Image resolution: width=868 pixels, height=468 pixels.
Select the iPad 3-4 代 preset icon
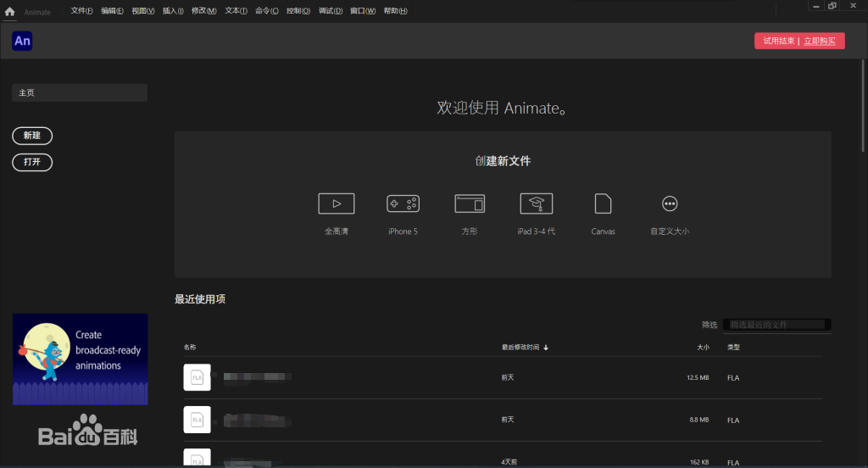(536, 203)
